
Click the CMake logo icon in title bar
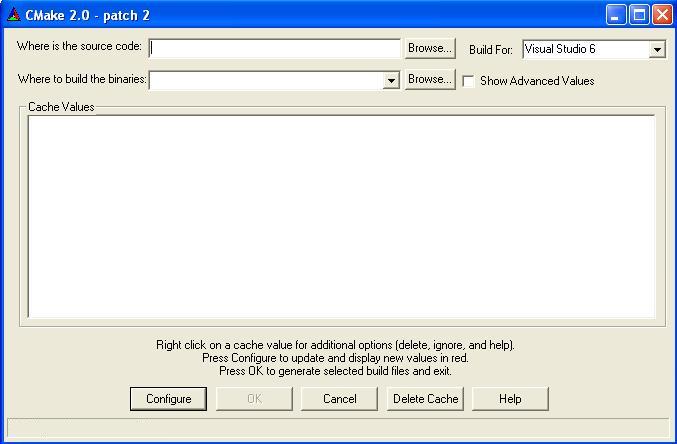point(13,15)
